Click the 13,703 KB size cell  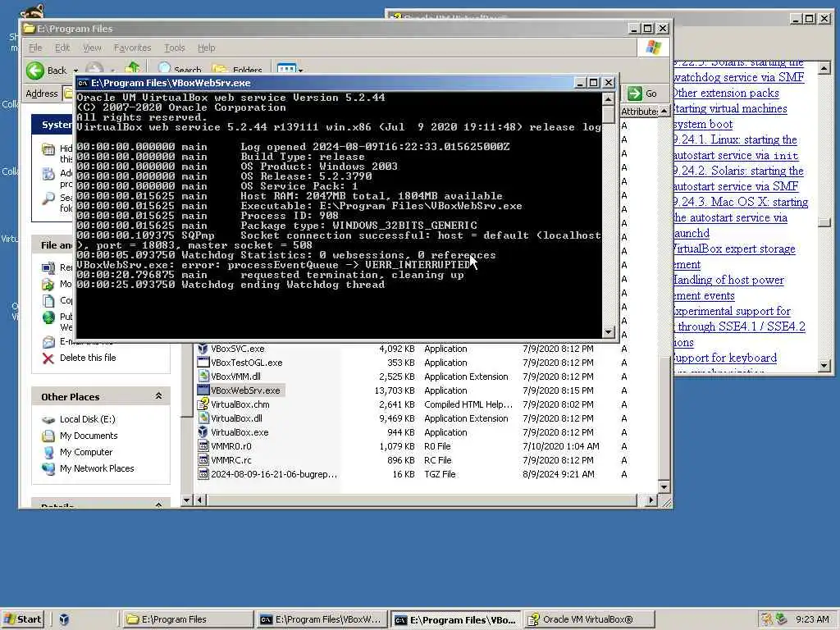click(395, 390)
